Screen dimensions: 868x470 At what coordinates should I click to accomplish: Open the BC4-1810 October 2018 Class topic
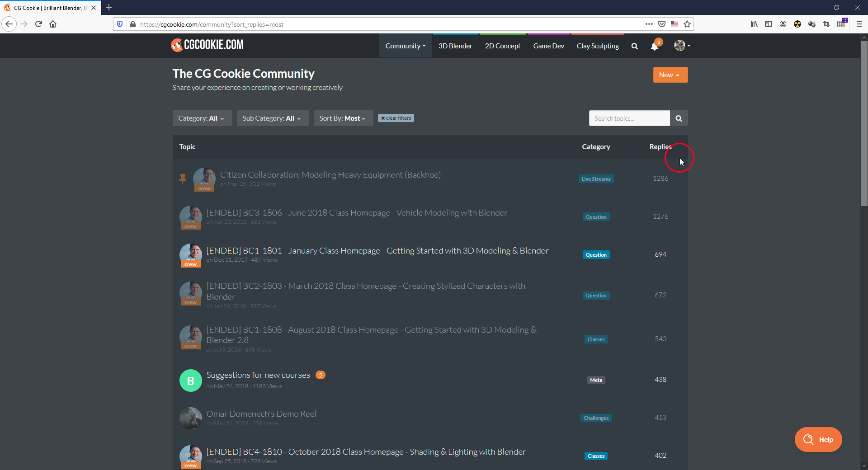coord(366,452)
